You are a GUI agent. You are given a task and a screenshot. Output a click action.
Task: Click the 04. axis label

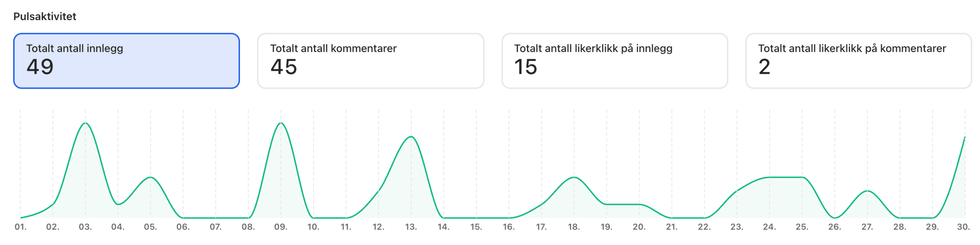click(118, 227)
